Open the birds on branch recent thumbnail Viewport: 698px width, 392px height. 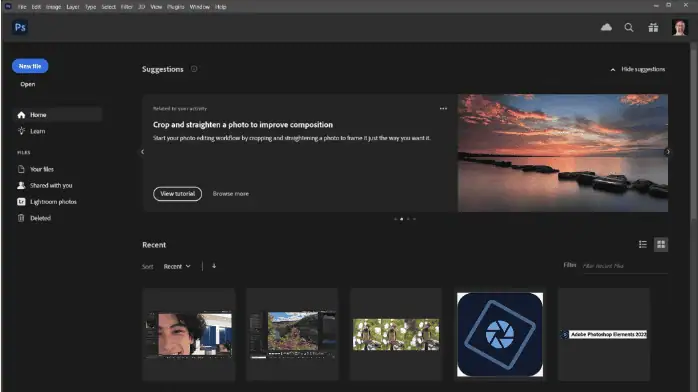(x=396, y=334)
